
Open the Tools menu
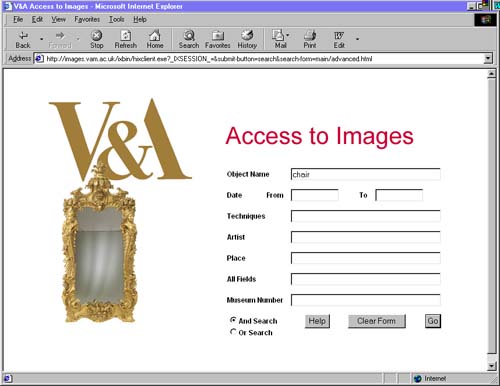click(x=117, y=19)
